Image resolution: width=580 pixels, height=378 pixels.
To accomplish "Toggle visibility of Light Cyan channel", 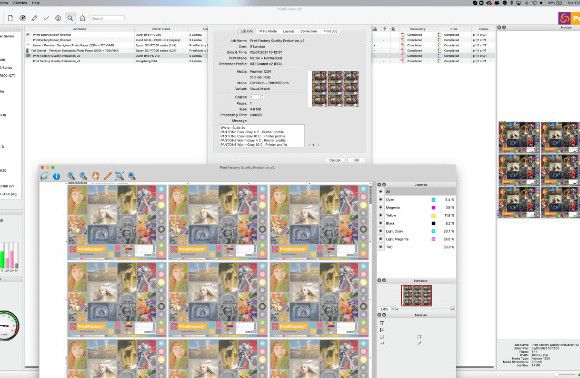I will [x=381, y=231].
